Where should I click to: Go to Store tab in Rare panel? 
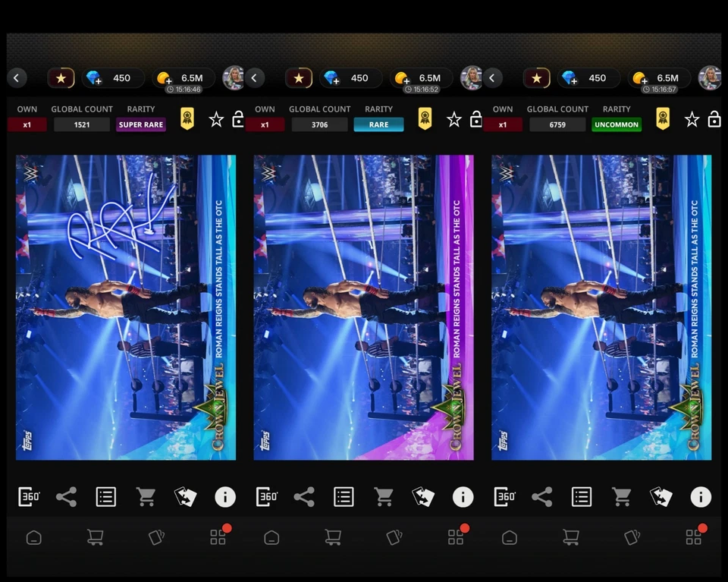(x=333, y=537)
